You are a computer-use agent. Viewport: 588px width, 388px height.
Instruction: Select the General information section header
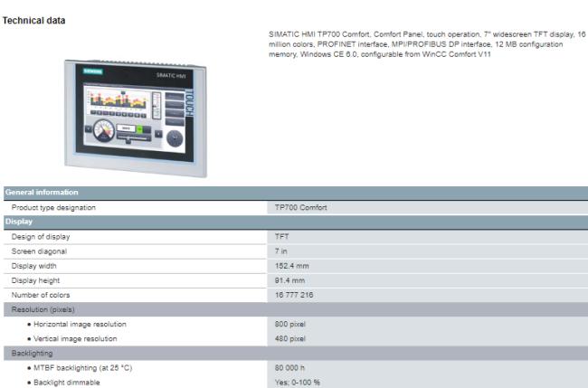pyautogui.click(x=42, y=193)
